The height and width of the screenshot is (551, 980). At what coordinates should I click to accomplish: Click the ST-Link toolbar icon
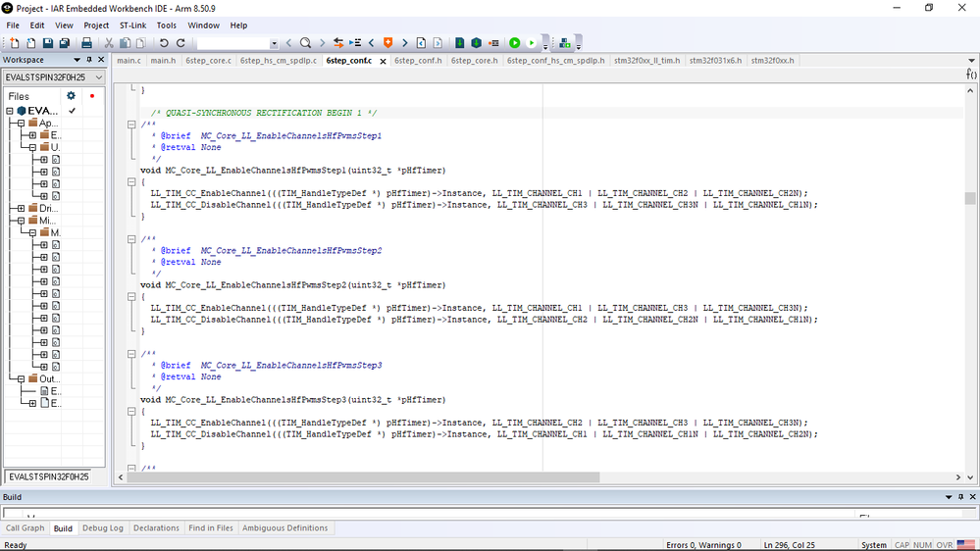pos(565,43)
